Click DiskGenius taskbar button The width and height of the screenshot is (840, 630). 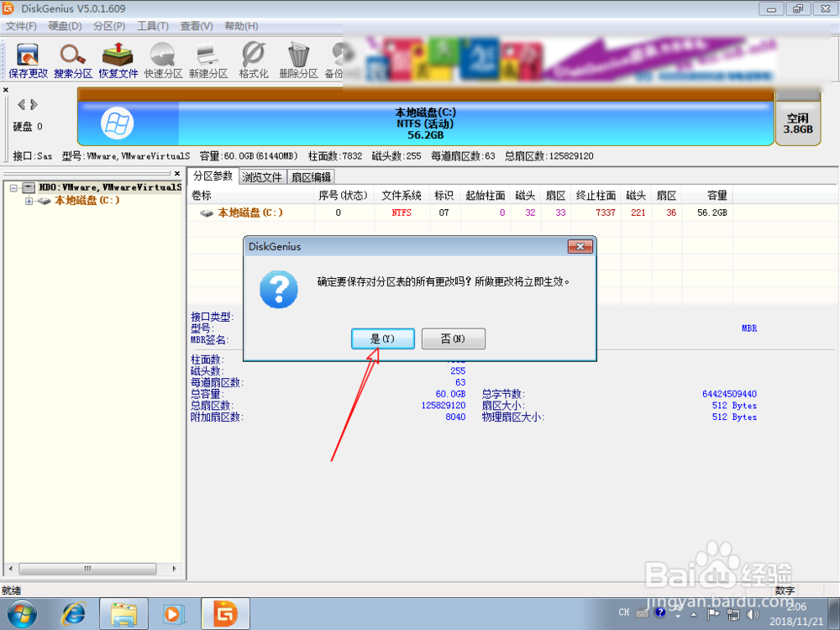(x=225, y=614)
